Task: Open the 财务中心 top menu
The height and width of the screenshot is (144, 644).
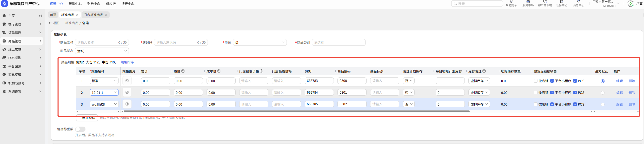Action: (94, 4)
